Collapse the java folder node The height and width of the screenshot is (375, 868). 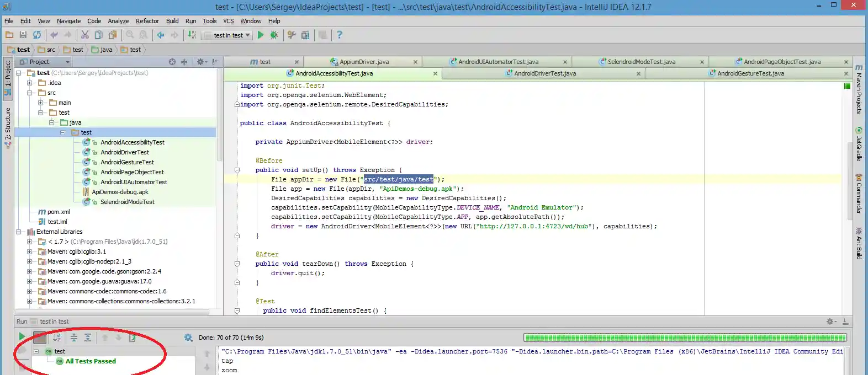pos(52,122)
